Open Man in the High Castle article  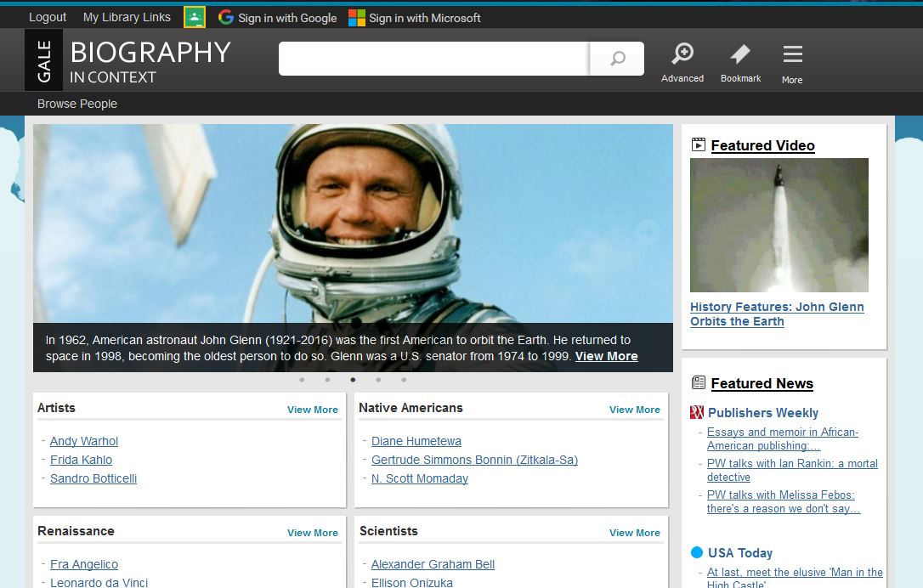795,578
